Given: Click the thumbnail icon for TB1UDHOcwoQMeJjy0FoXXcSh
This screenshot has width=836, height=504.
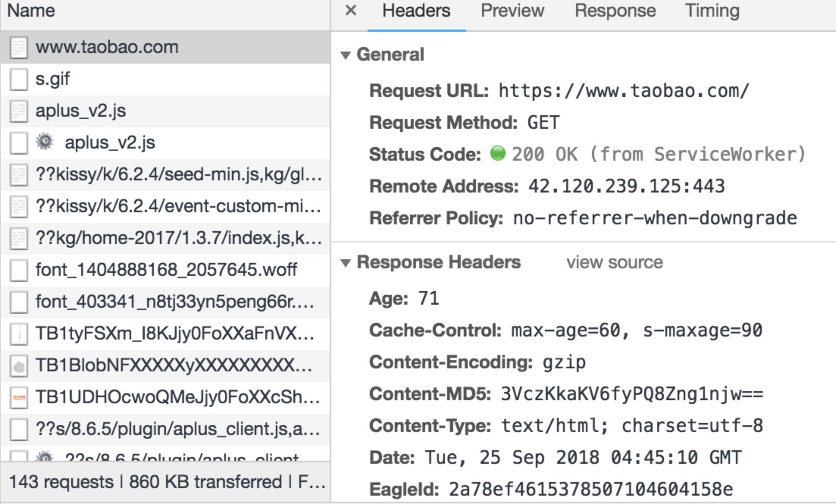Looking at the screenshot, I should tap(19, 398).
